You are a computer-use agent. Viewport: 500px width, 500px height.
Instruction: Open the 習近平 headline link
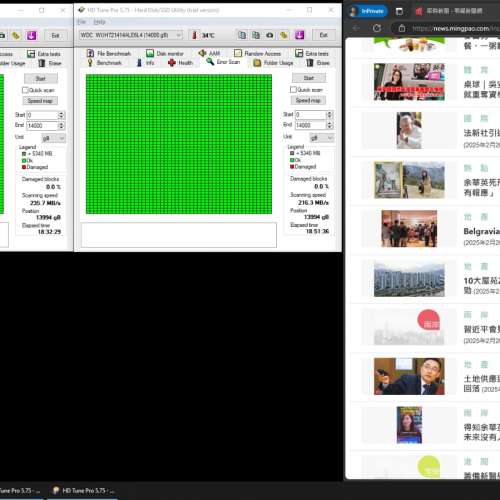481,329
